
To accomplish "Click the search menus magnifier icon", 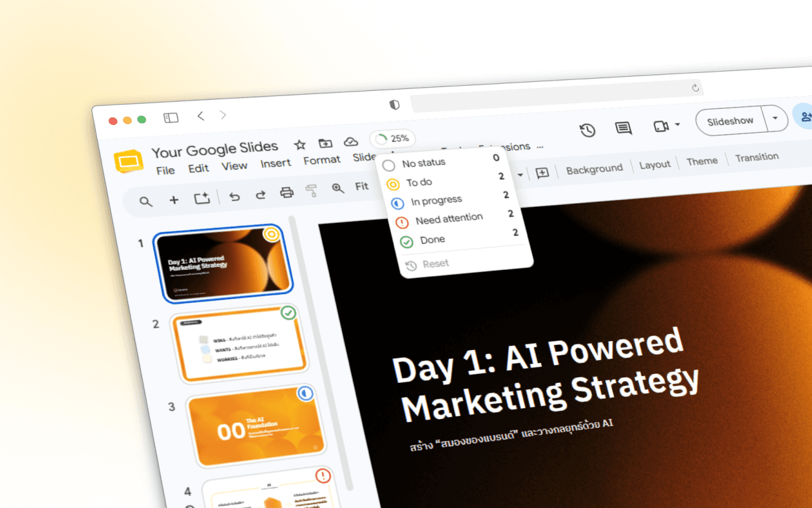I will pyautogui.click(x=146, y=201).
